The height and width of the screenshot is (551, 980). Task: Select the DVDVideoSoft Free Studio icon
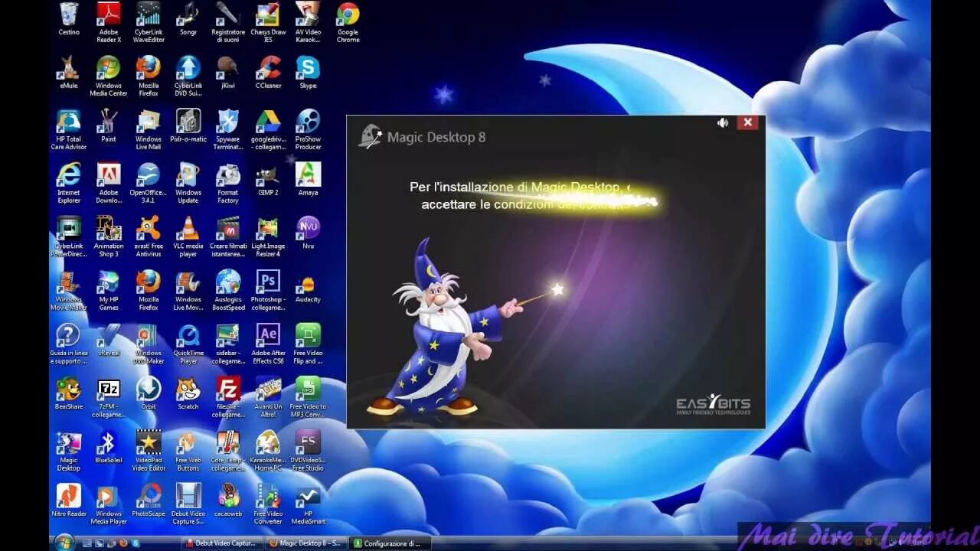(x=308, y=450)
